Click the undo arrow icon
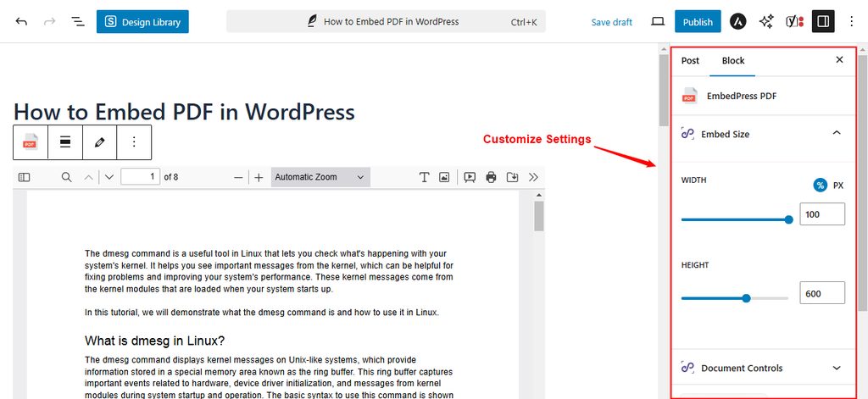 tap(21, 21)
